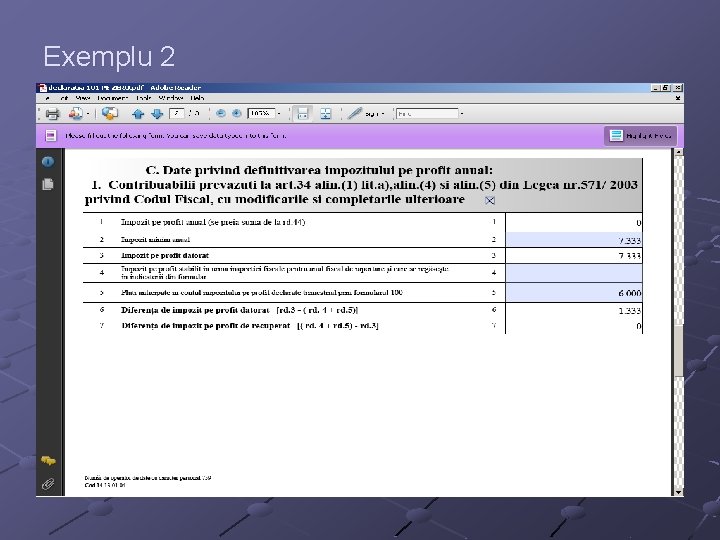Click the zoom out minus button
This screenshot has width=720, height=540.
[x=221, y=113]
